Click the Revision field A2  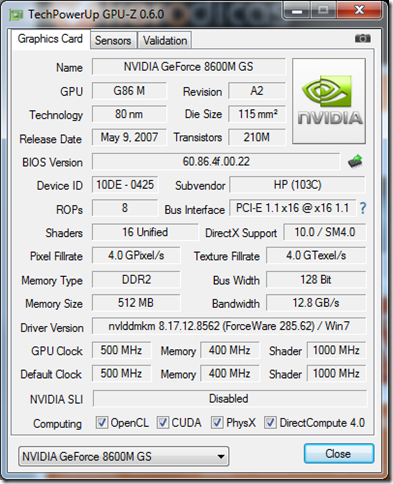(257, 91)
